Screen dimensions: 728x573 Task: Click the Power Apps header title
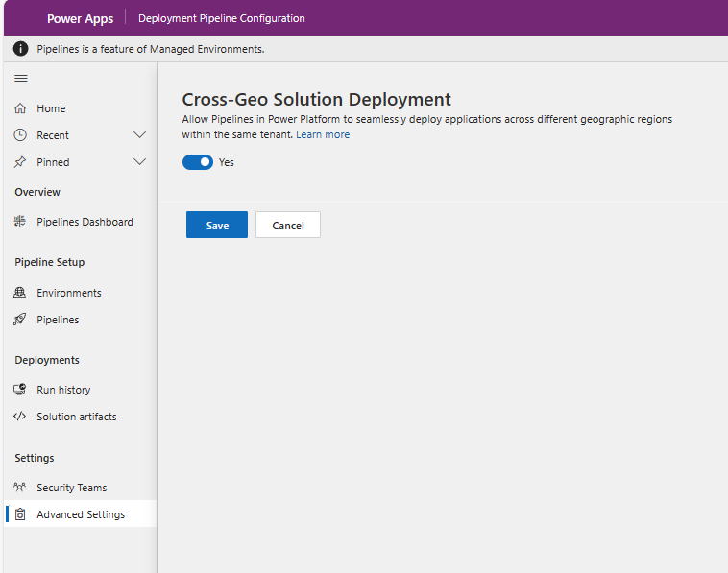coord(81,18)
